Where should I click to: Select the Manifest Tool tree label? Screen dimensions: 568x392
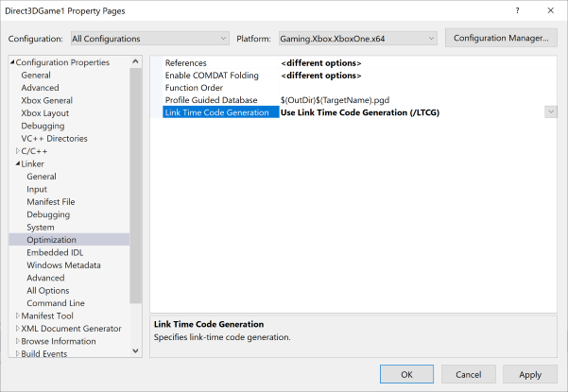pos(47,316)
